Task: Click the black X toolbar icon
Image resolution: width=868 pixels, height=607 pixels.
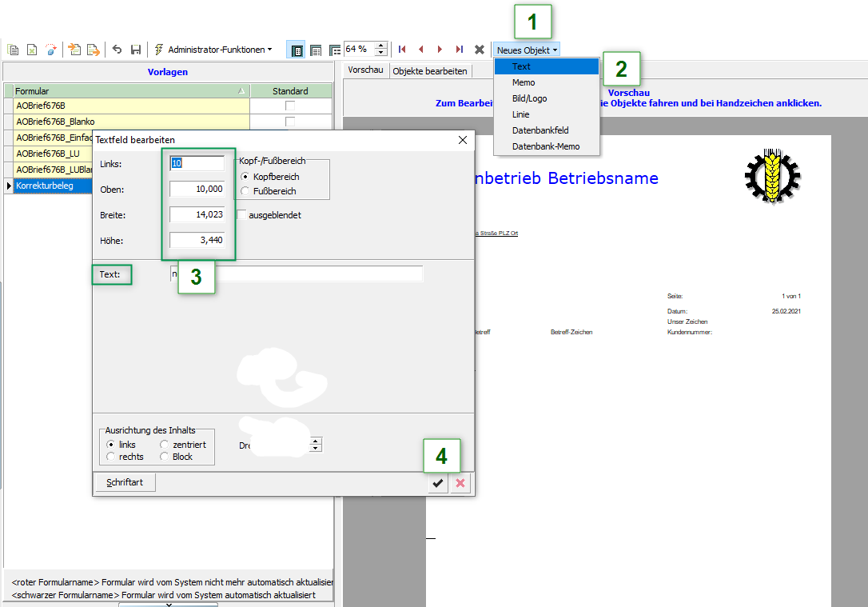Action: tap(480, 50)
